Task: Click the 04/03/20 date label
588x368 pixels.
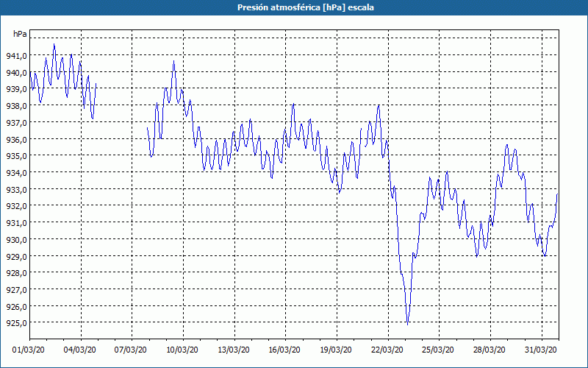Action: (80, 350)
